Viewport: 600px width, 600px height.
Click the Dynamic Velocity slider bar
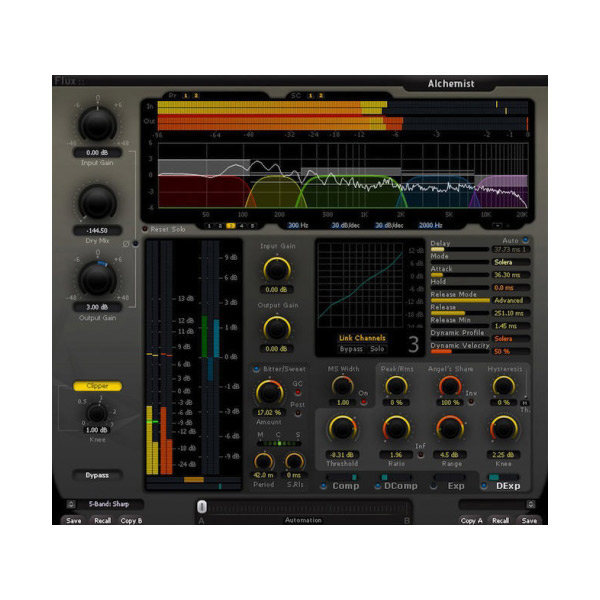pyautogui.click(x=460, y=352)
